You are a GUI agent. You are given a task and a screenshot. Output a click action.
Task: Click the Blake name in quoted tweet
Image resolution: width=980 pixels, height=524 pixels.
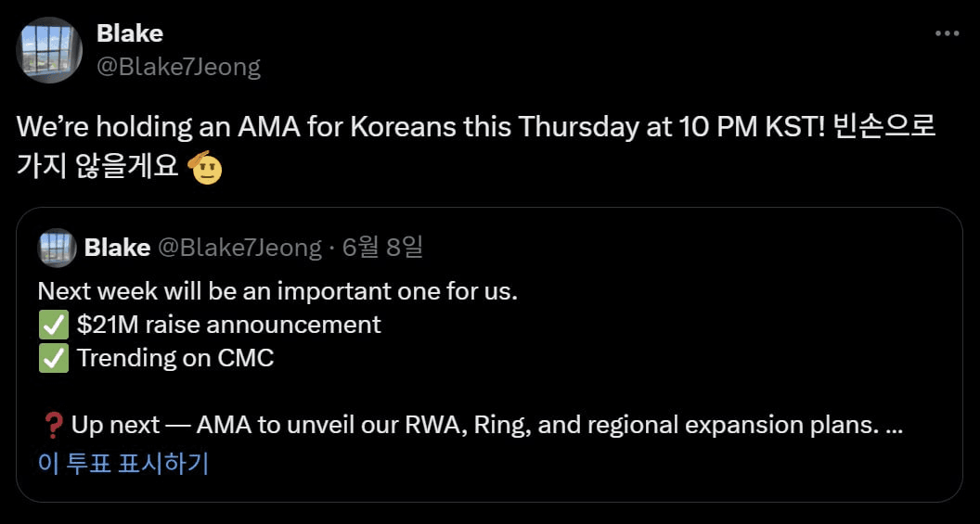[117, 248]
